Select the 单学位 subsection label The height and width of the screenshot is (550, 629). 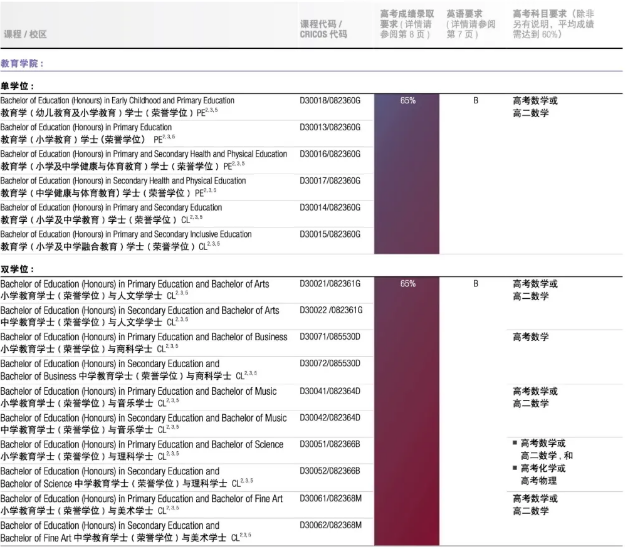[16, 86]
